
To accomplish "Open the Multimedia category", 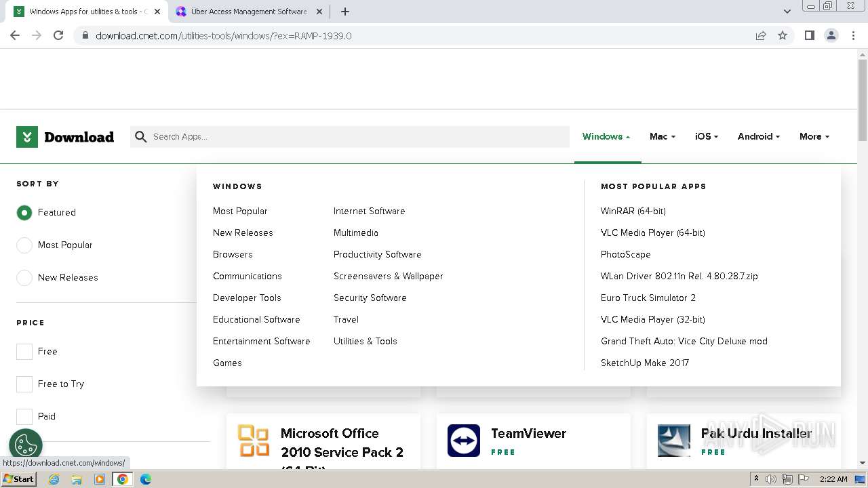I will 356,232.
